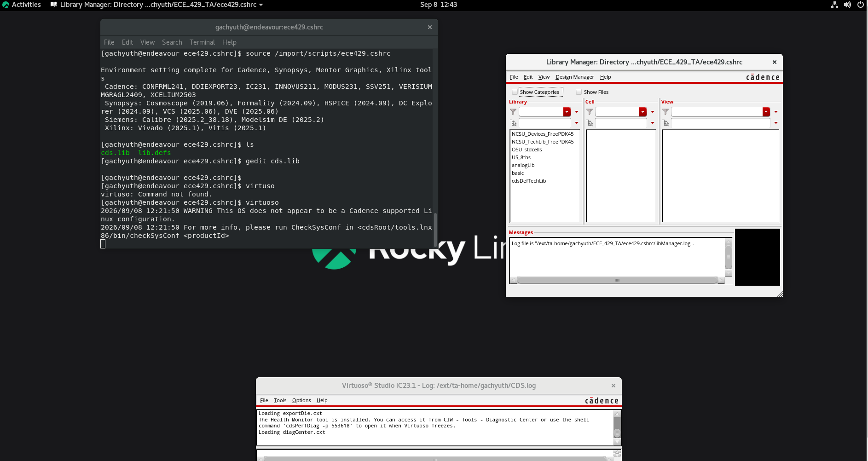Open Options menu in Virtuoso log window

pos(301,400)
